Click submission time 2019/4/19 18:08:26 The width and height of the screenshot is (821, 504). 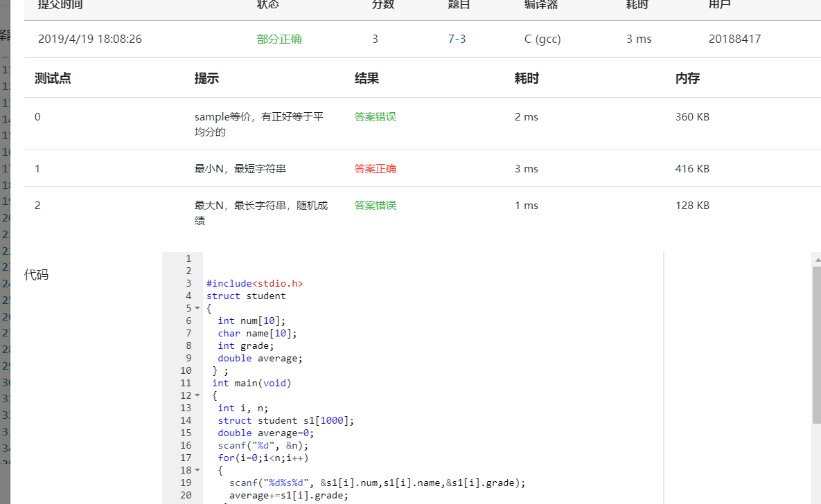pyautogui.click(x=90, y=39)
